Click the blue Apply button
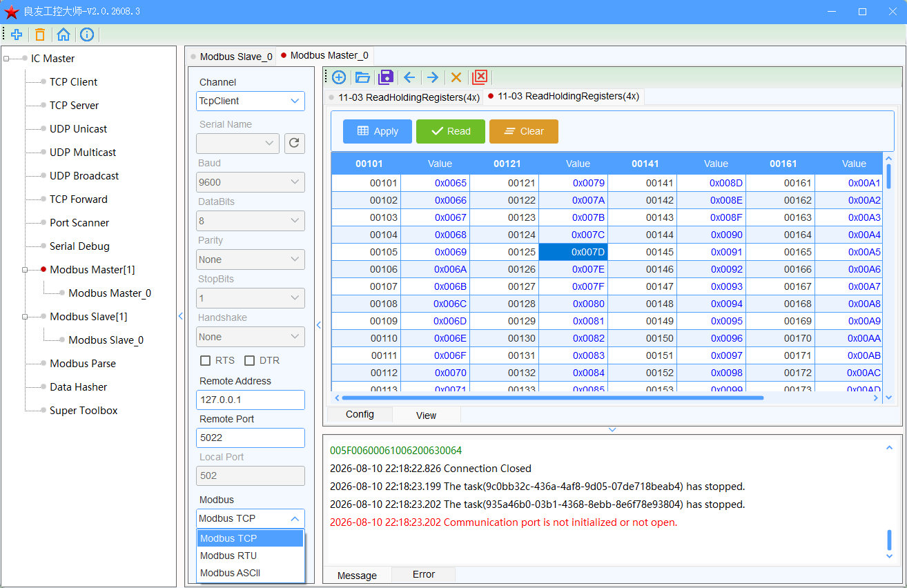 378,131
